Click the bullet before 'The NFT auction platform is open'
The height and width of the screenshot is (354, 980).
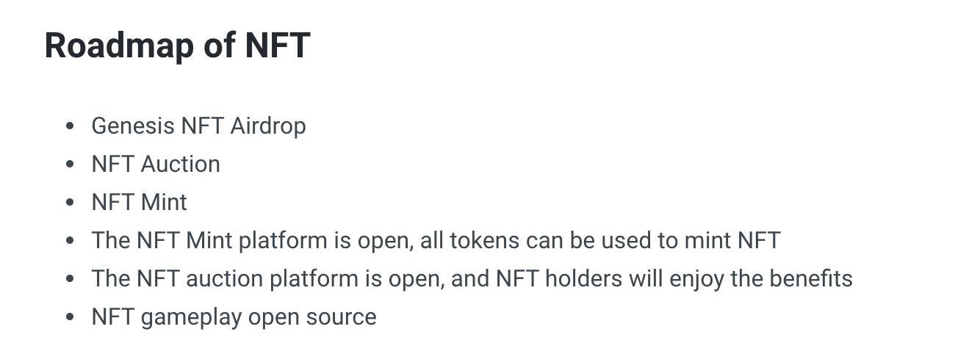point(70,279)
